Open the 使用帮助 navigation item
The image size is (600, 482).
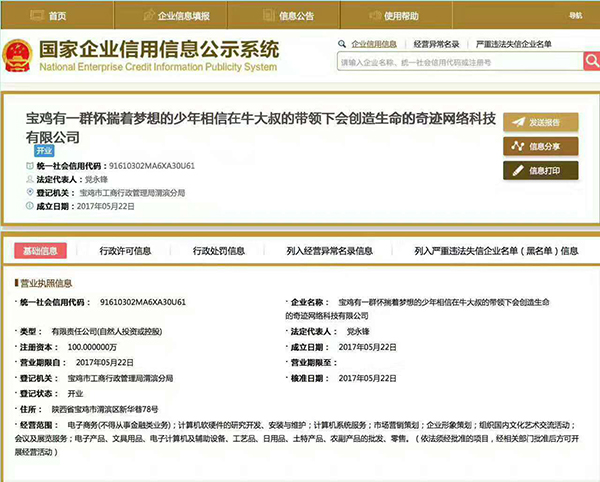[396, 15]
